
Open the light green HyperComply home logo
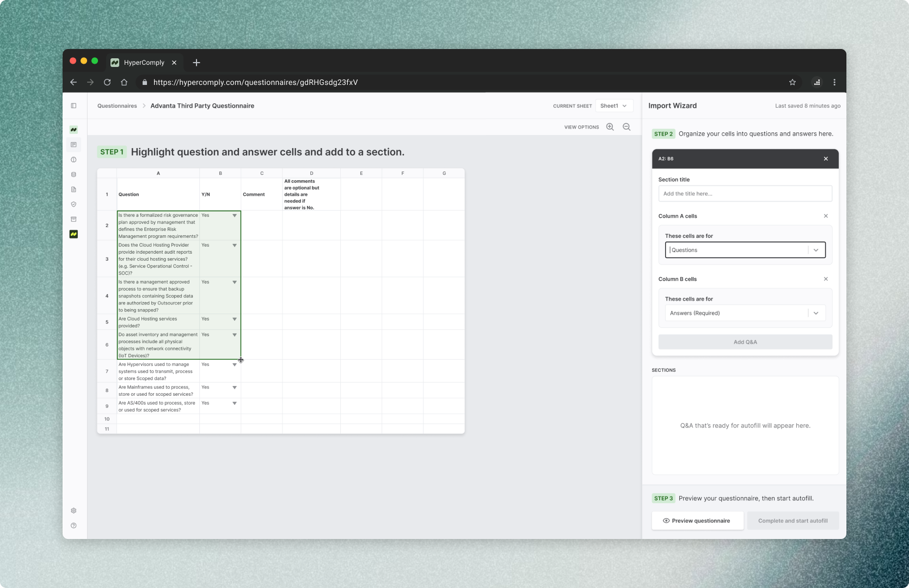[73, 130]
